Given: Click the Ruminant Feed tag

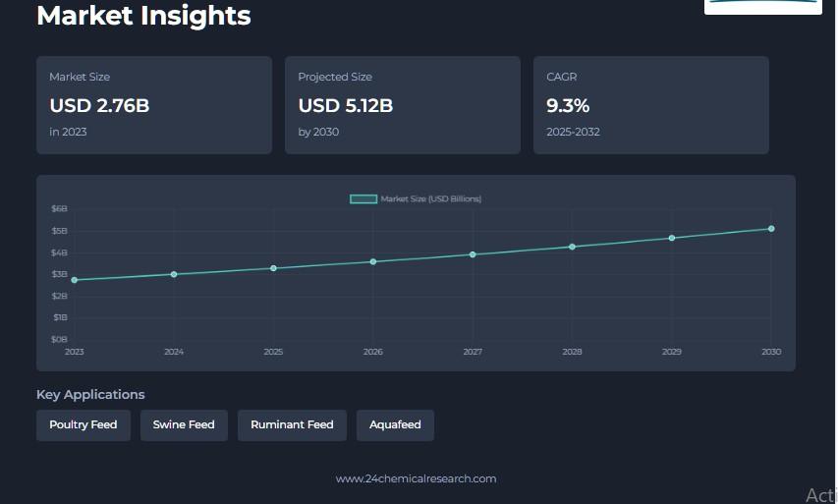Looking at the screenshot, I should (292, 425).
